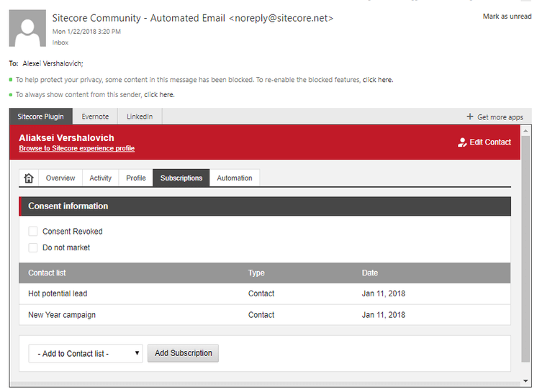
Task: Open the Overview tab
Action: click(x=60, y=178)
